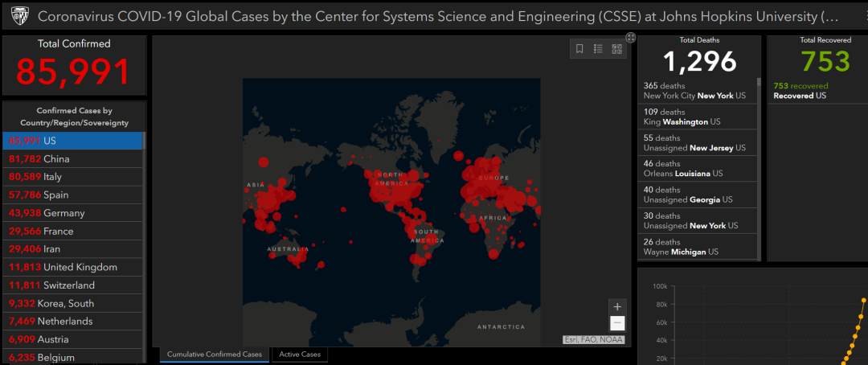Image resolution: width=868 pixels, height=365 pixels.
Task: Expand the map to full screen
Action: pyautogui.click(x=631, y=37)
